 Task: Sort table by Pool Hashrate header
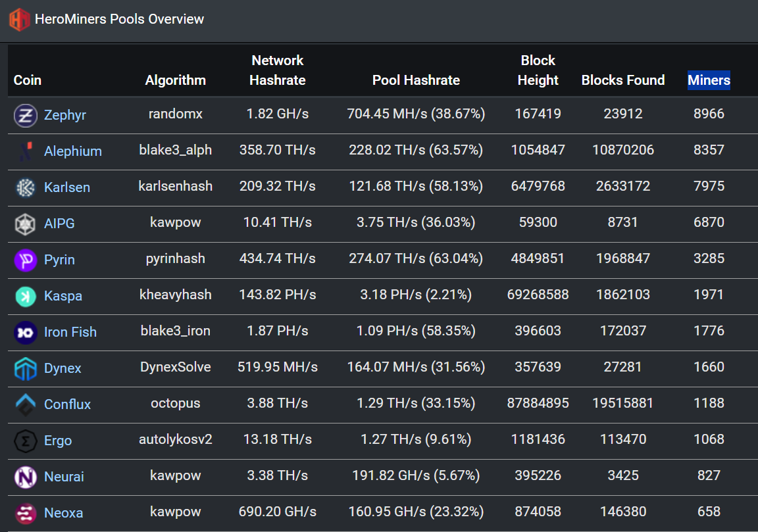pos(416,80)
